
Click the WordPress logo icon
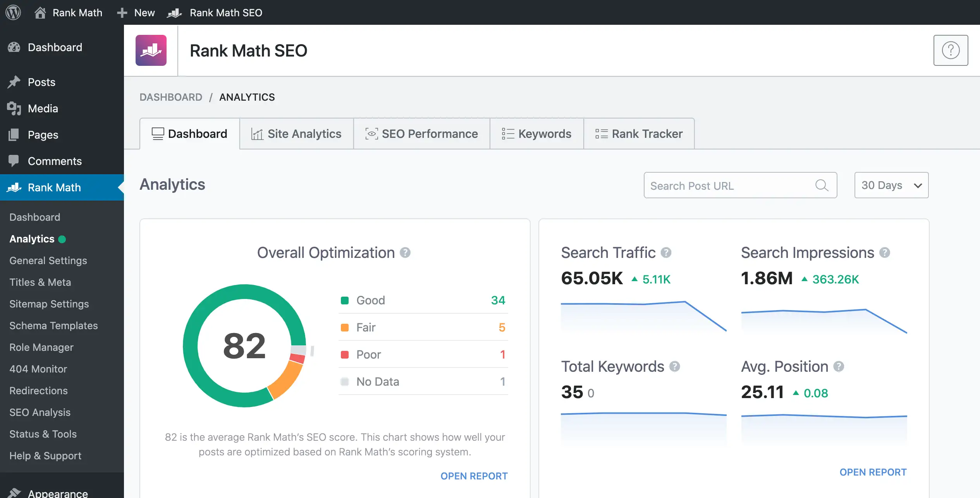point(13,12)
